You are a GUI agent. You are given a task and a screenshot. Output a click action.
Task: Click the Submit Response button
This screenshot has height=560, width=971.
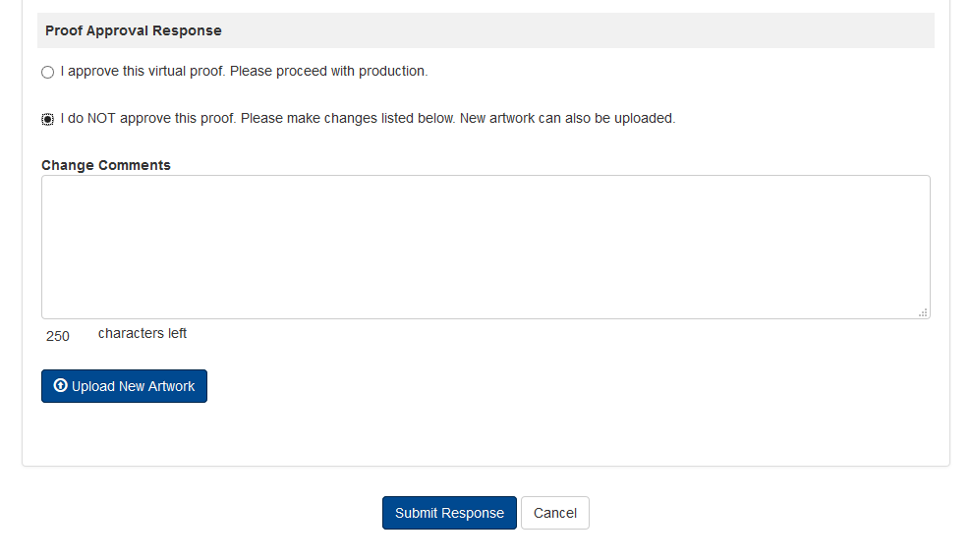tap(449, 513)
